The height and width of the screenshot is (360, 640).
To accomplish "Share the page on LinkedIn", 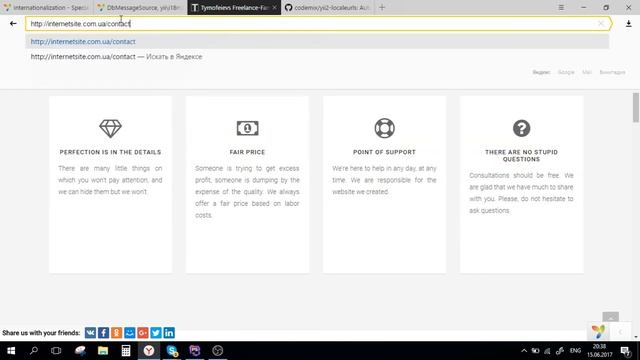I will point(169,333).
